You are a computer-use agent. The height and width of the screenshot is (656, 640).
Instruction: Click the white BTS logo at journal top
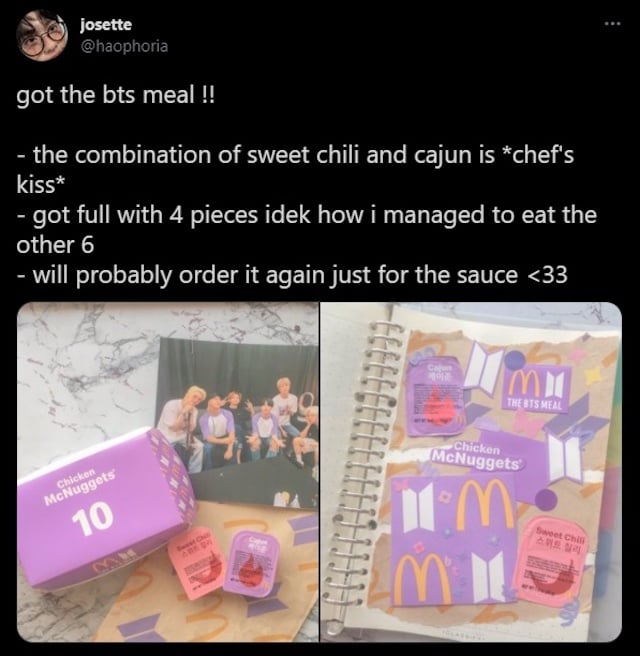(484, 368)
